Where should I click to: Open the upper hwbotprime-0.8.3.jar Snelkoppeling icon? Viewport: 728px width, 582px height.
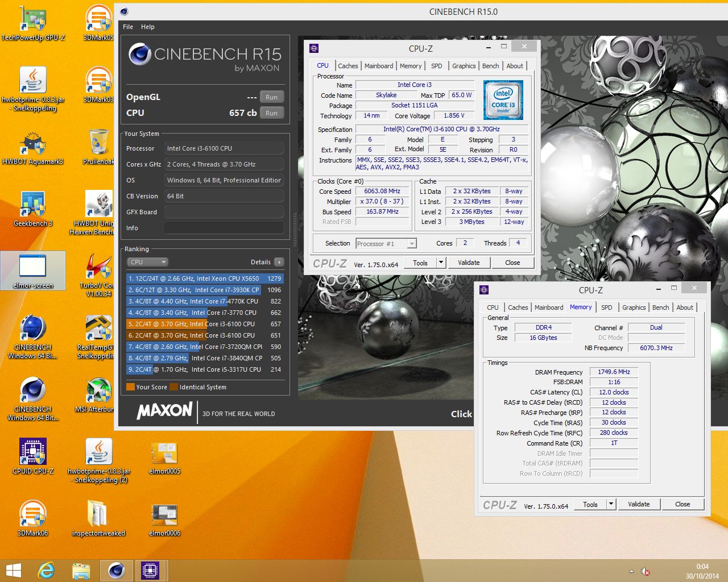[x=33, y=89]
